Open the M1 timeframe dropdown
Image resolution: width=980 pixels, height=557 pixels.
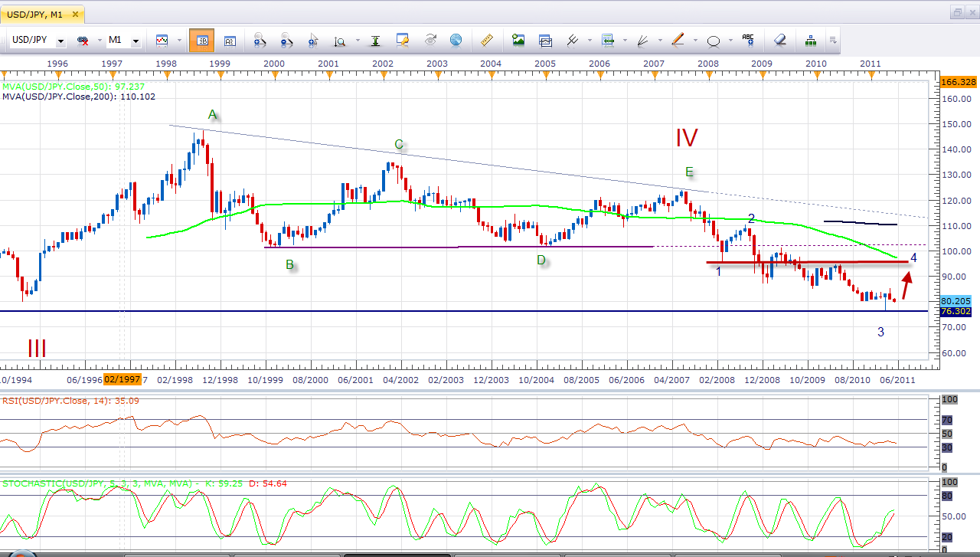tap(136, 41)
